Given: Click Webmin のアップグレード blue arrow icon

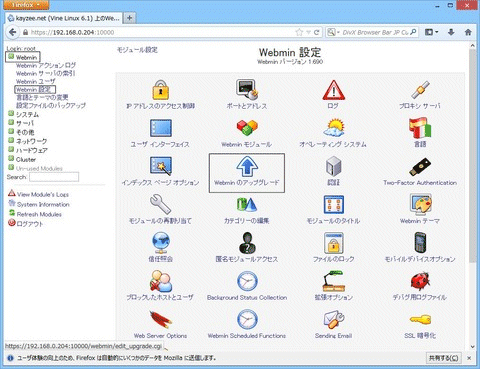Looking at the screenshot, I should pyautogui.click(x=247, y=166).
